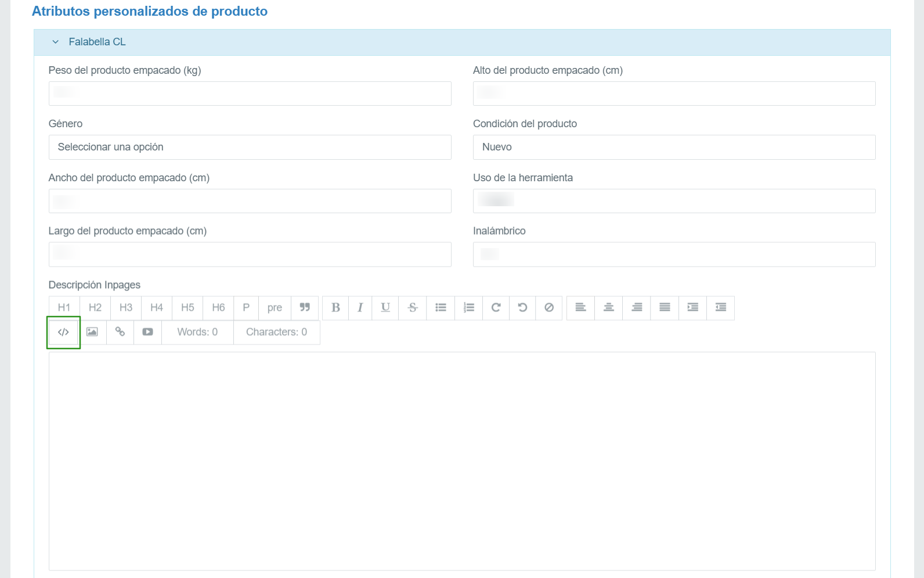Open the HTML source code view
The height and width of the screenshot is (578, 924).
tap(63, 332)
